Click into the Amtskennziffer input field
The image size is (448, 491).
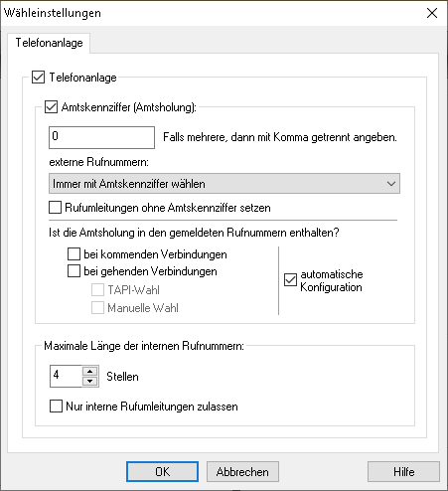coord(101,137)
